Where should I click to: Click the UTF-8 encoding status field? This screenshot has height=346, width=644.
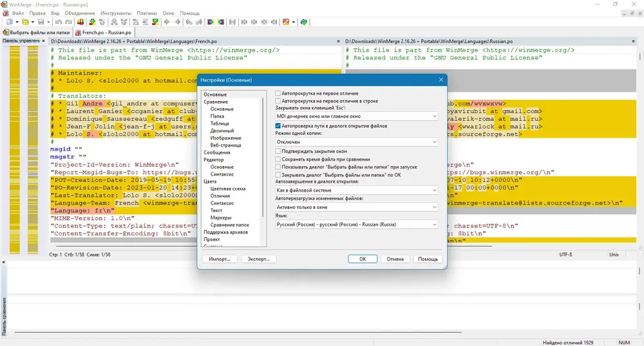pyautogui.click(x=565, y=255)
